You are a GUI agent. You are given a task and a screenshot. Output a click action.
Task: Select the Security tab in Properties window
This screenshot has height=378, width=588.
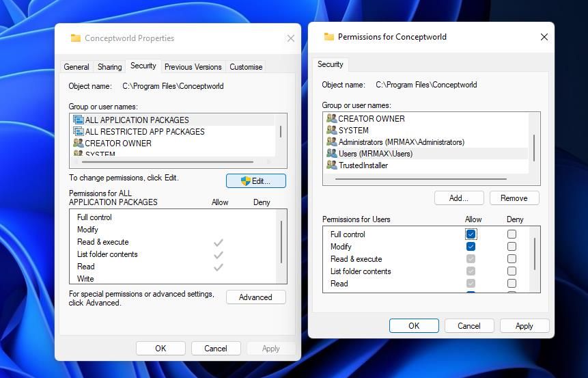point(143,66)
